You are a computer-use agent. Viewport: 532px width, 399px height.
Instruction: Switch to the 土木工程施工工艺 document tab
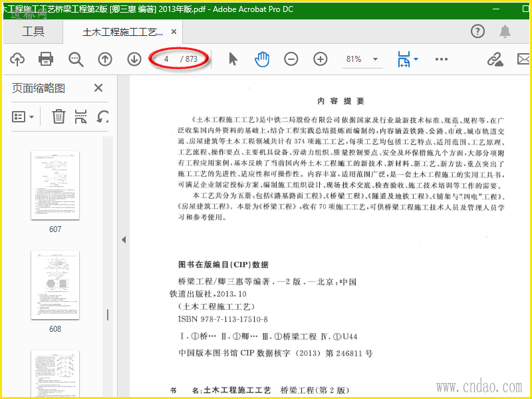pos(122,32)
